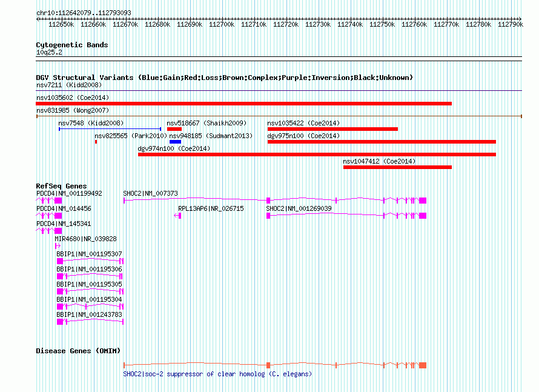
Task: Click the BBIP1|NM_001195307 gene label
Action: (x=90, y=254)
